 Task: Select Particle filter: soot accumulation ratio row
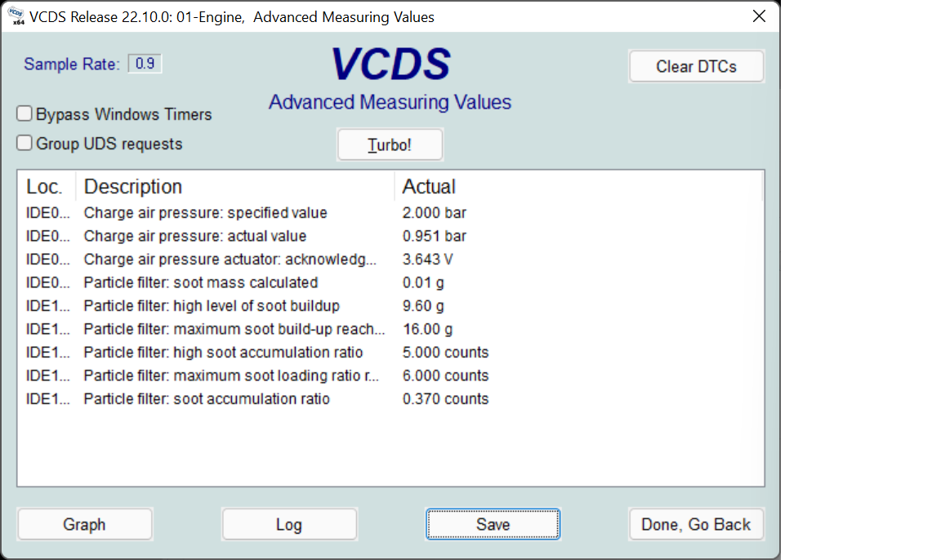click(390, 398)
